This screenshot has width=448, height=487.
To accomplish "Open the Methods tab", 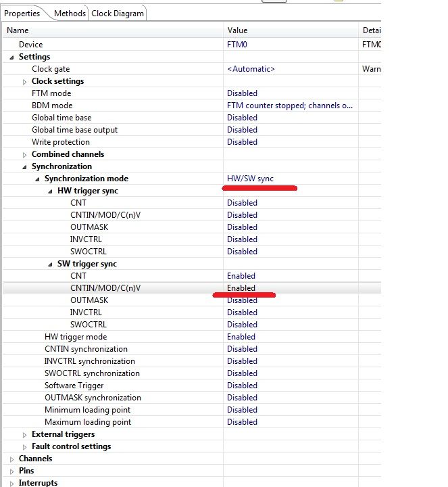I will (x=70, y=14).
